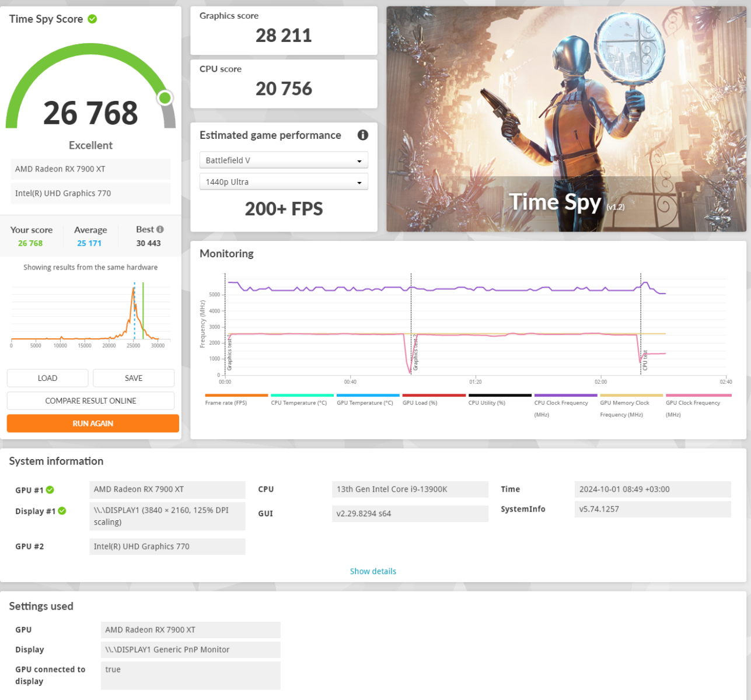Click the LOAD button

coord(47,378)
